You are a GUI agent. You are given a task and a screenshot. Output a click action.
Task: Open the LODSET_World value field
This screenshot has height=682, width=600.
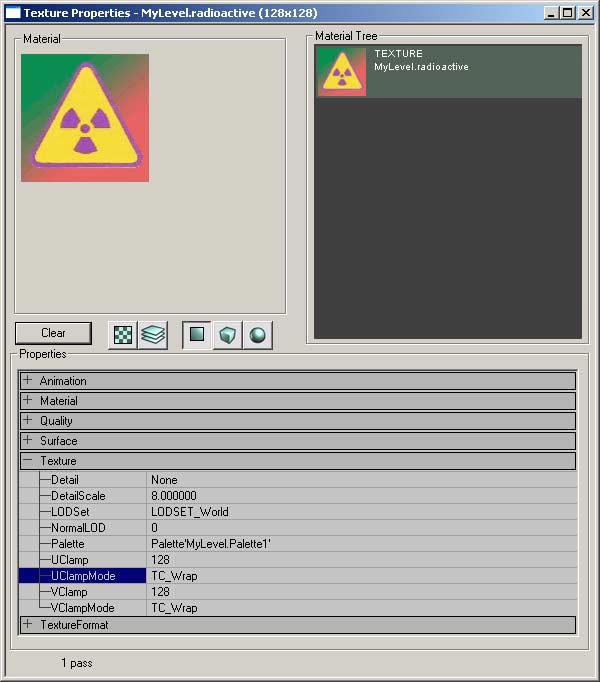[x=362, y=512]
